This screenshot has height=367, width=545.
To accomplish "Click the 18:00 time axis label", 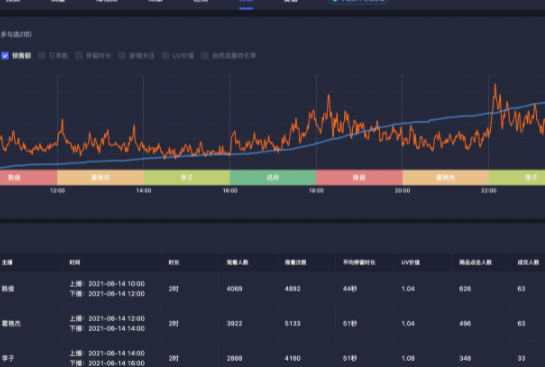I will [x=316, y=191].
